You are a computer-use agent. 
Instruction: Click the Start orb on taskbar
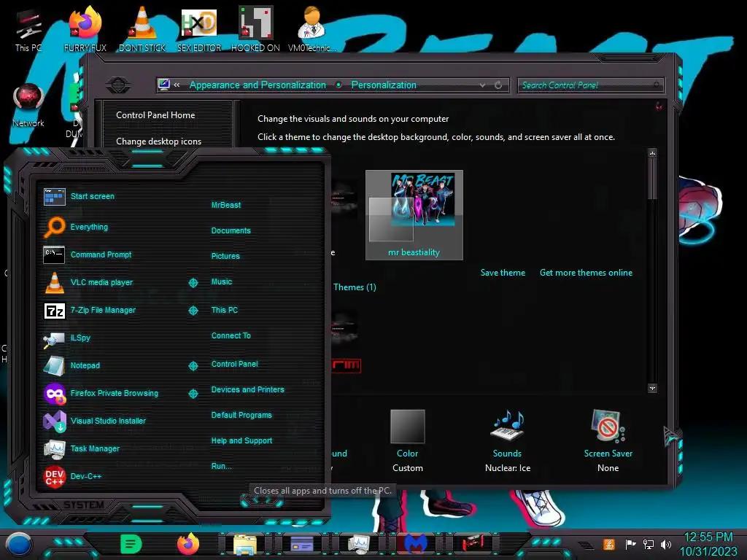(18, 544)
